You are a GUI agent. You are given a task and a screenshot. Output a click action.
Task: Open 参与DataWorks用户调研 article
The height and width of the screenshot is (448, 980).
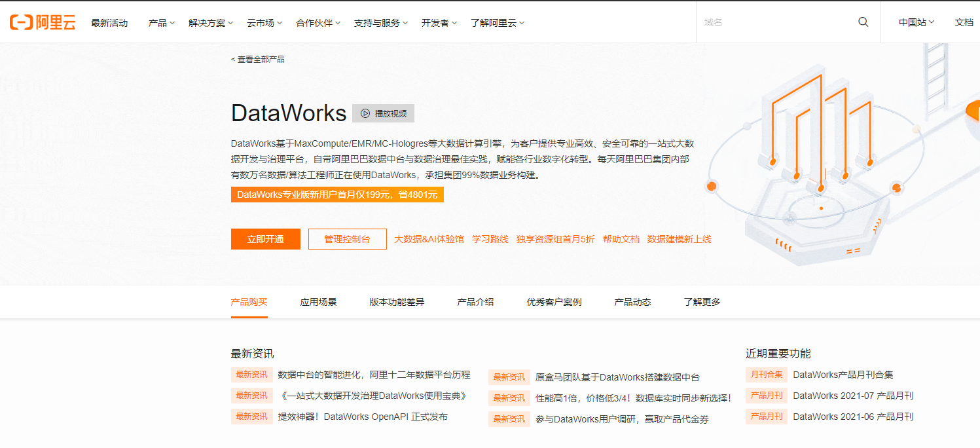point(622,419)
